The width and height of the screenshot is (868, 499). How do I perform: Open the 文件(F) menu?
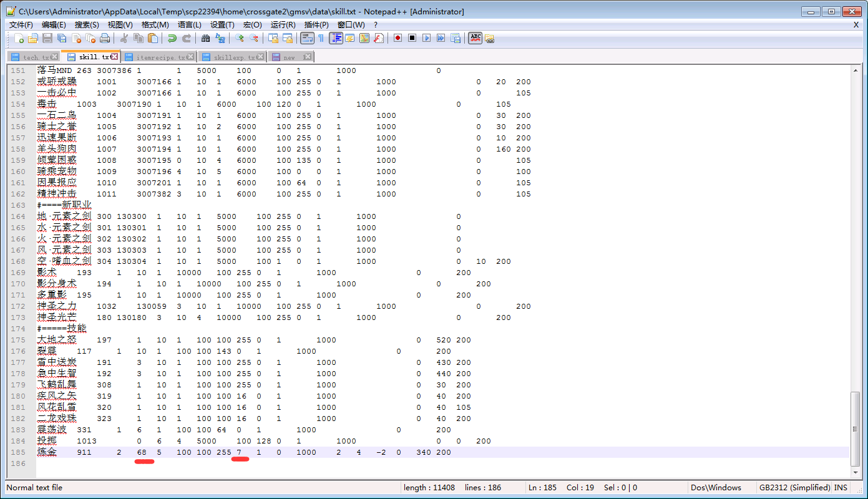click(21, 24)
